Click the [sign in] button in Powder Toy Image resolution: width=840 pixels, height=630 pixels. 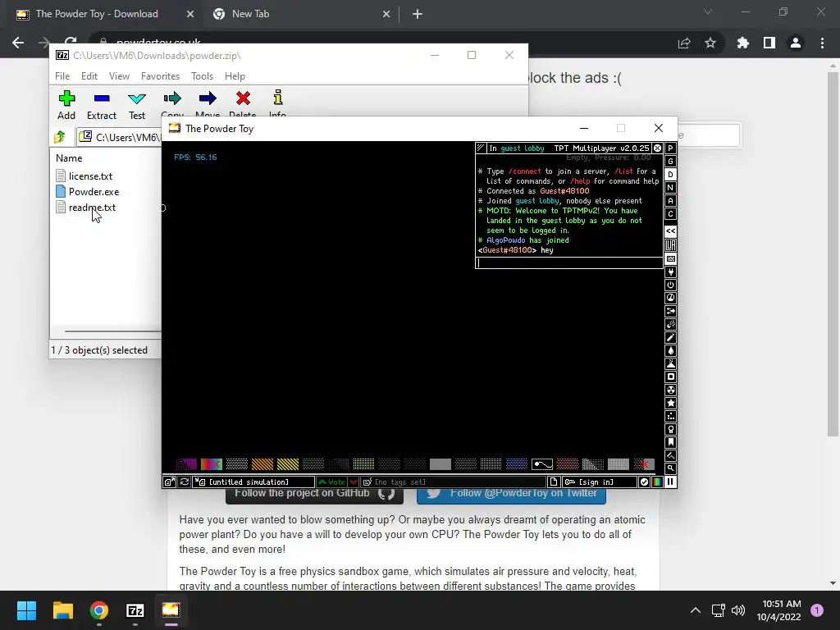599,482
